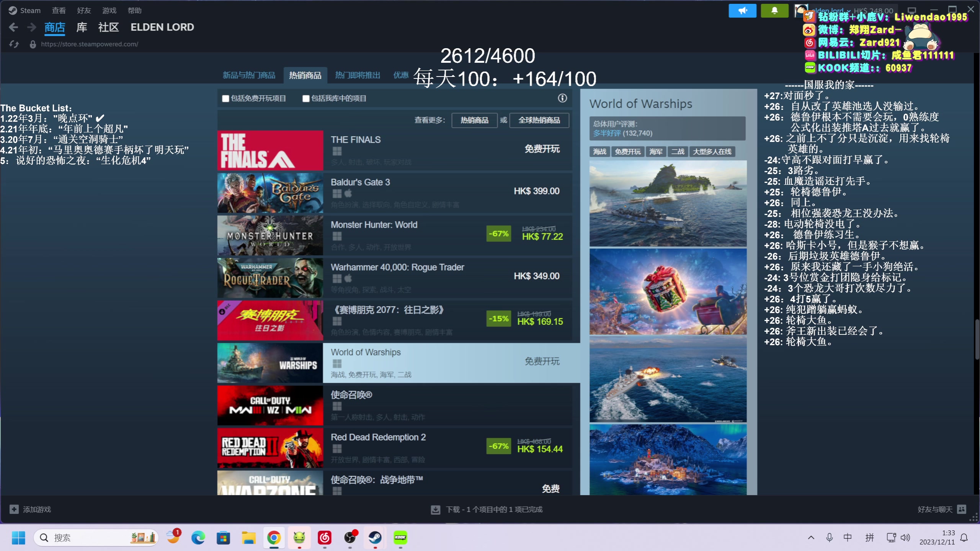Reload the store page with refresh icon
This screenshot has height=551, width=980.
[14, 44]
